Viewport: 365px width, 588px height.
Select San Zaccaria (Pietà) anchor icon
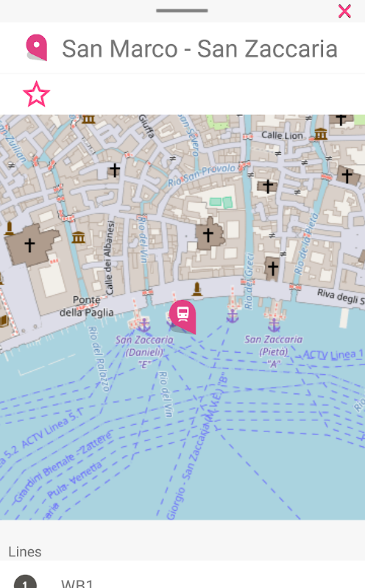[274, 325]
